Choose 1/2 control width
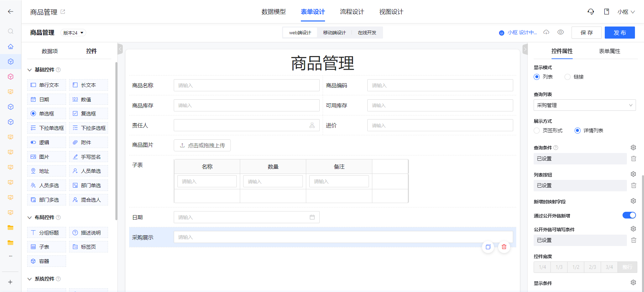 tap(576, 267)
